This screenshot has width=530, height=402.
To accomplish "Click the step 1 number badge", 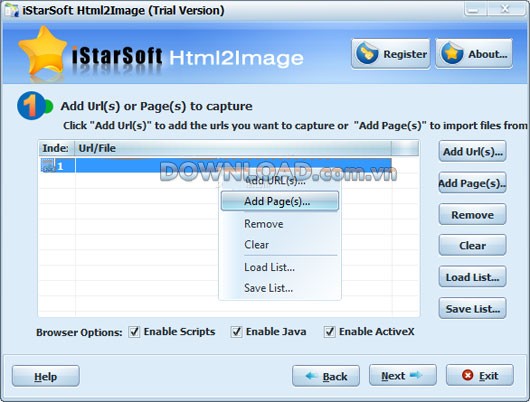I will tap(31, 106).
